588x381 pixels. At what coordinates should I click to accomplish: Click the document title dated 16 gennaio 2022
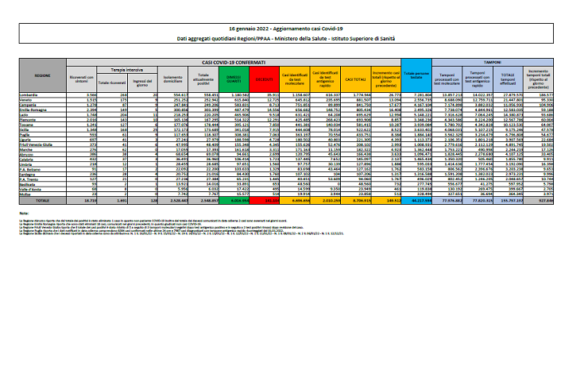point(293,27)
